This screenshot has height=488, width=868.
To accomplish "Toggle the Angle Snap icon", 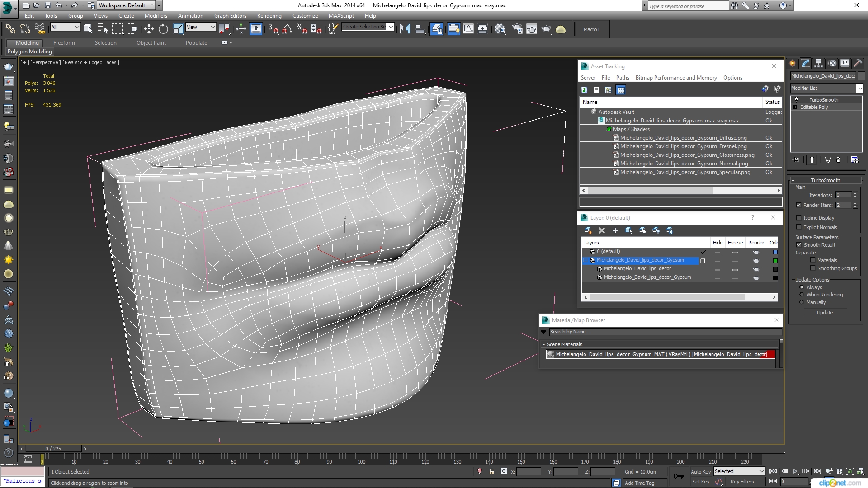I will [288, 29].
